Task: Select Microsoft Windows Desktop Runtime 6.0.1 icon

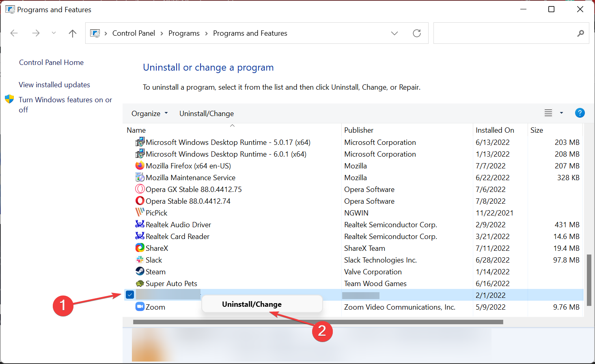Action: [140, 154]
